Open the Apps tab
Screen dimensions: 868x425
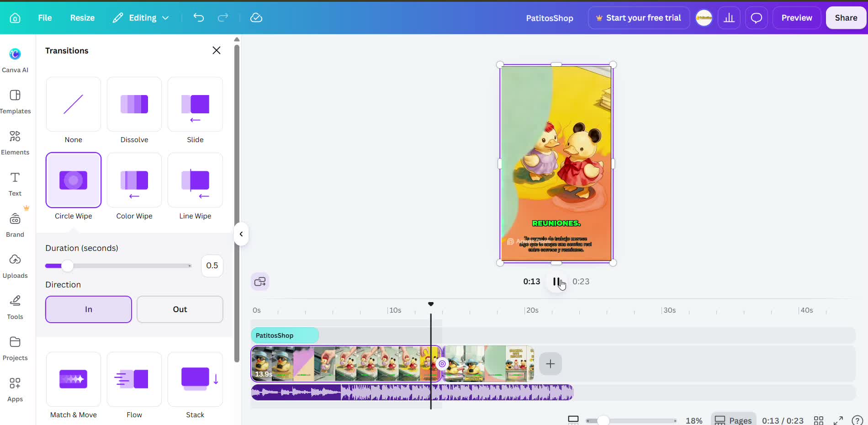(15, 389)
